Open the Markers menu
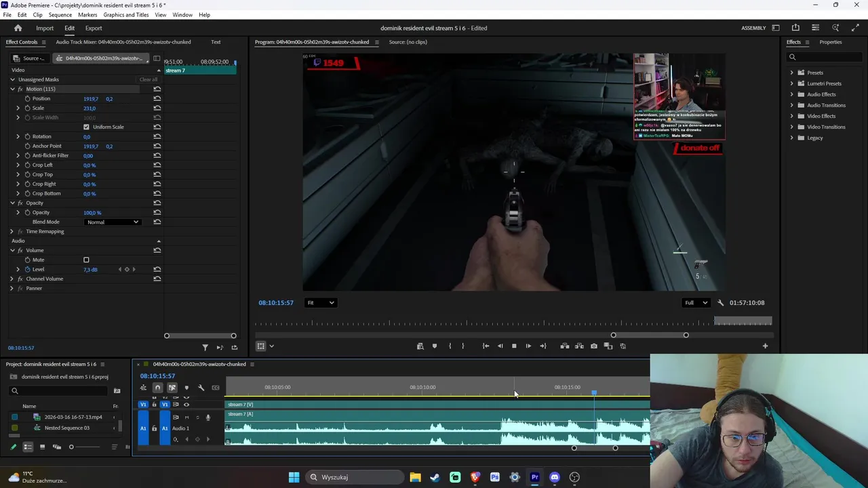 click(x=87, y=15)
